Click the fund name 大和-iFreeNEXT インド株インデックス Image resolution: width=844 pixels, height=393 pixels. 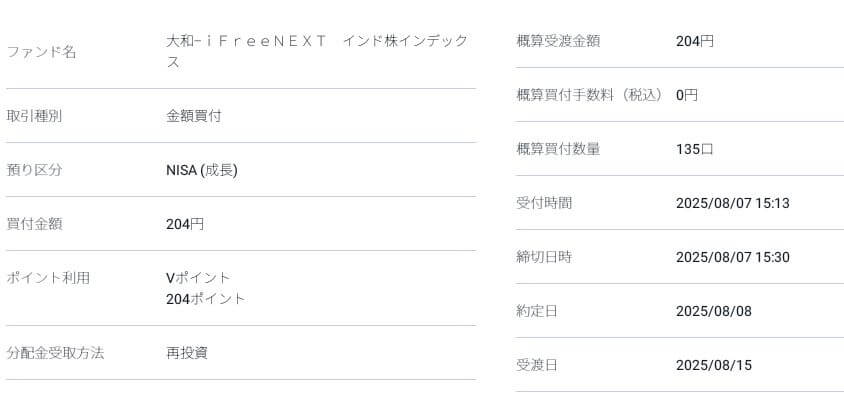[316, 52]
